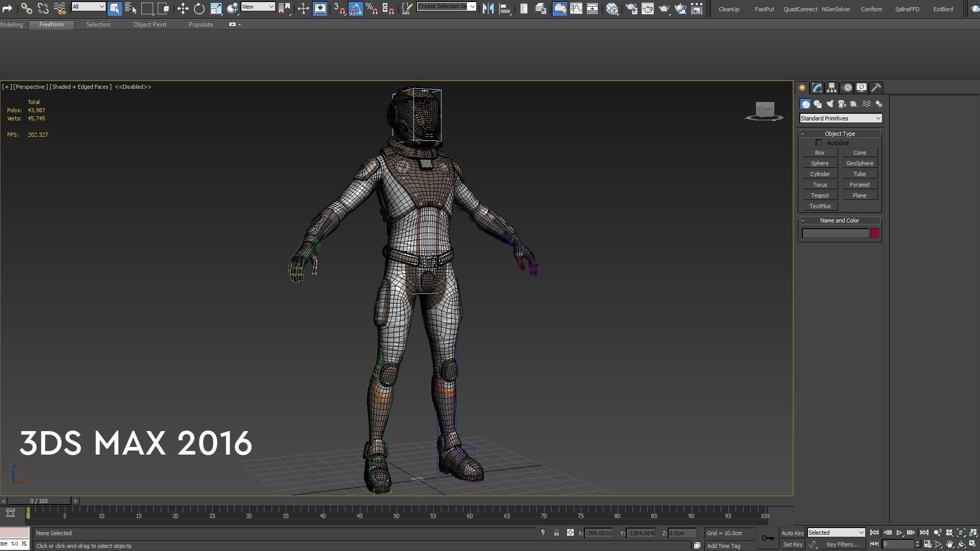Click the Unlink Selection icon
This screenshot has width=980, height=551.
[x=43, y=8]
